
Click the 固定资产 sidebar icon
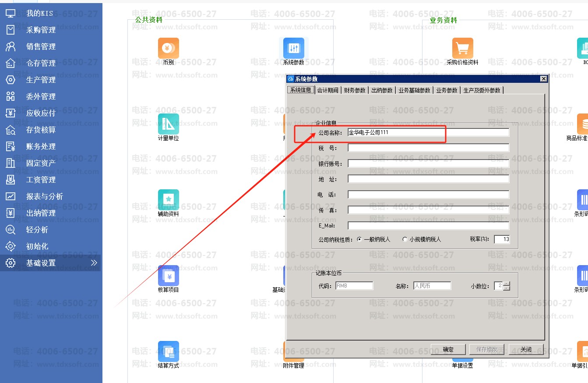point(11,163)
